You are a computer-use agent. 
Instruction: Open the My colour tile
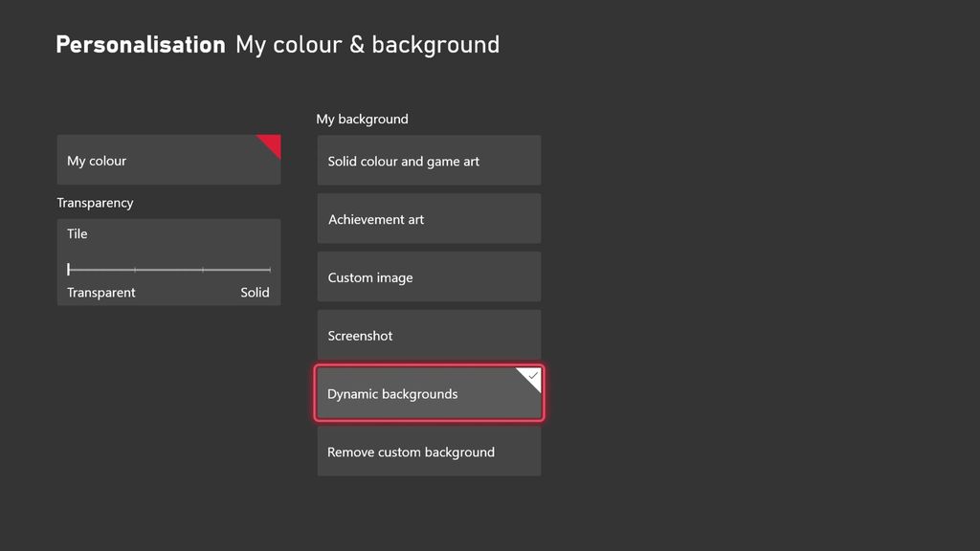pos(168,161)
